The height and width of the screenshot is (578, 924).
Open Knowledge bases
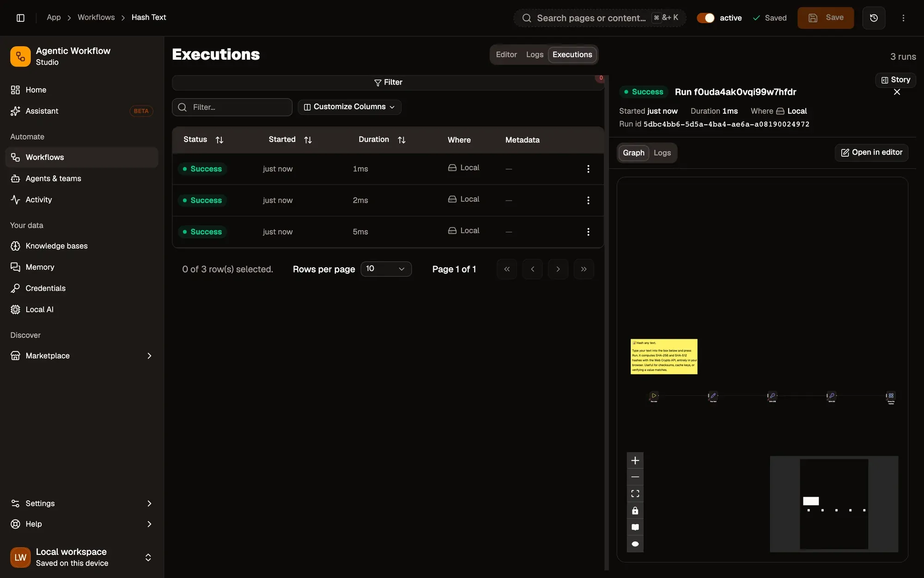82,246
